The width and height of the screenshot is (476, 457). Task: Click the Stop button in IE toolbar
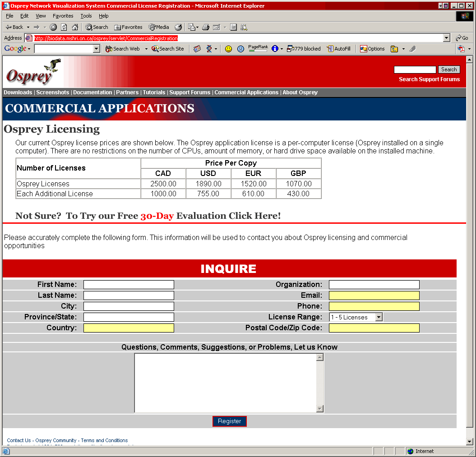tap(53, 27)
